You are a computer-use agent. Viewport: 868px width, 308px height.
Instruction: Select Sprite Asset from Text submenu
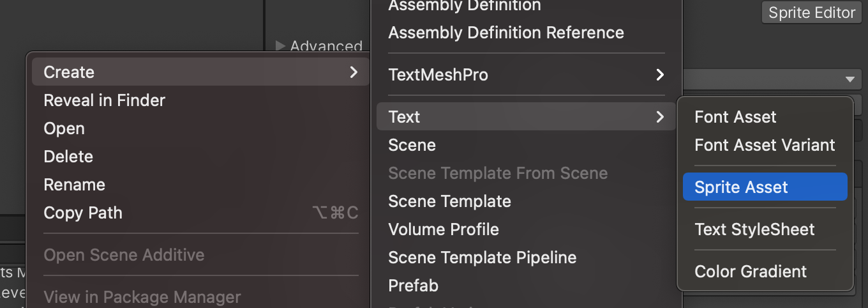[741, 187]
